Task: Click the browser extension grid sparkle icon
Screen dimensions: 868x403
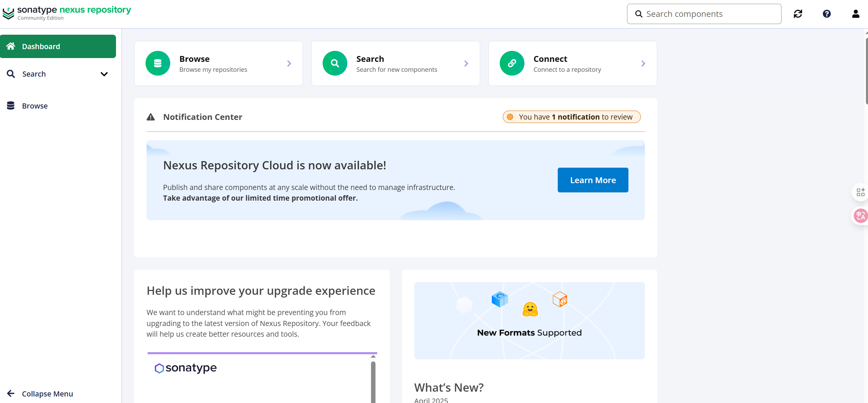Action: coord(860,192)
